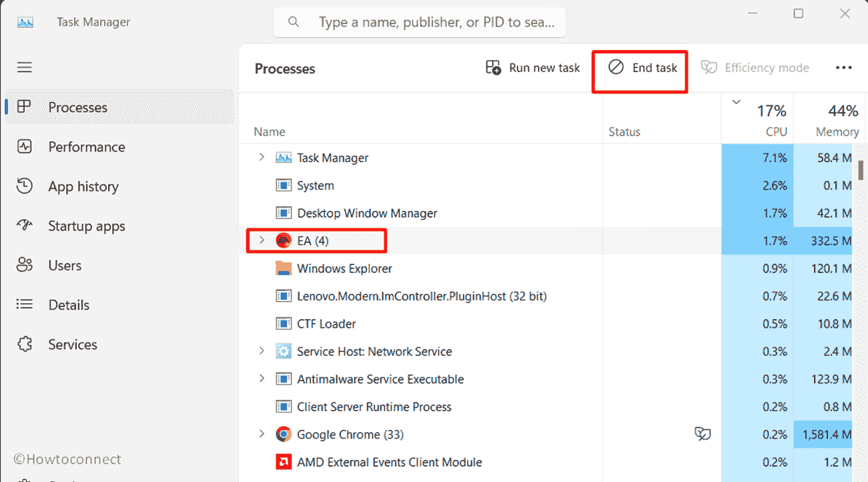Click the search magnifier icon
Screen dimensions: 868x482
coord(294,22)
